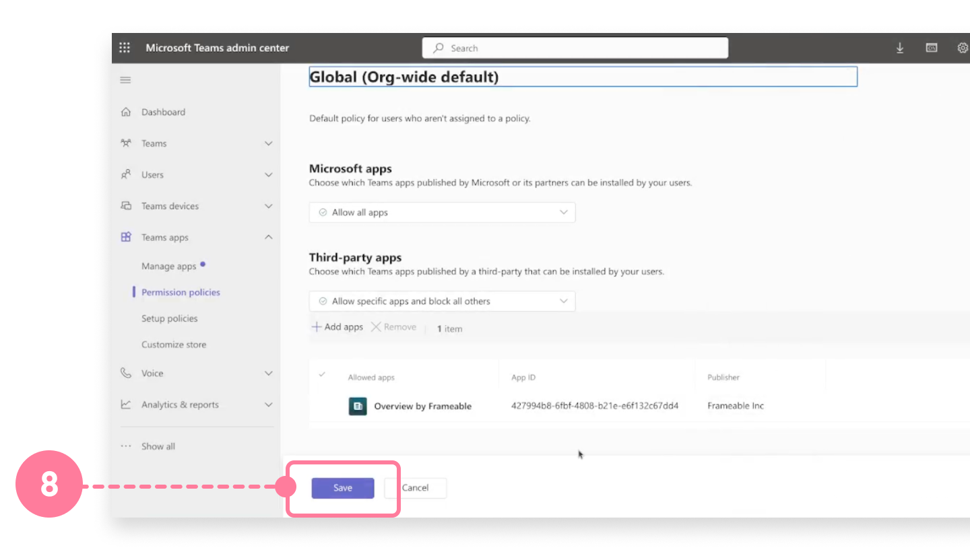Go to Dashboard in sidebar
Viewport: 970px width, 560px height.
(x=163, y=112)
